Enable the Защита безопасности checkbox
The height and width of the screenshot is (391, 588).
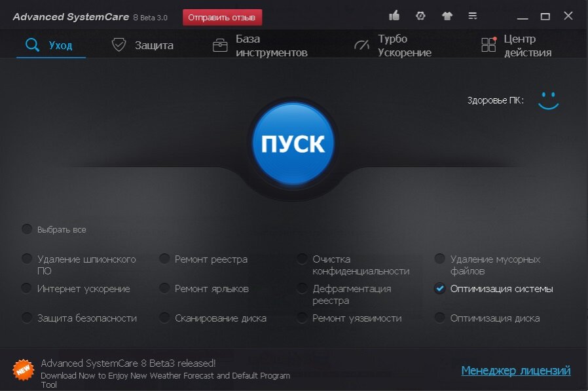pyautogui.click(x=27, y=318)
